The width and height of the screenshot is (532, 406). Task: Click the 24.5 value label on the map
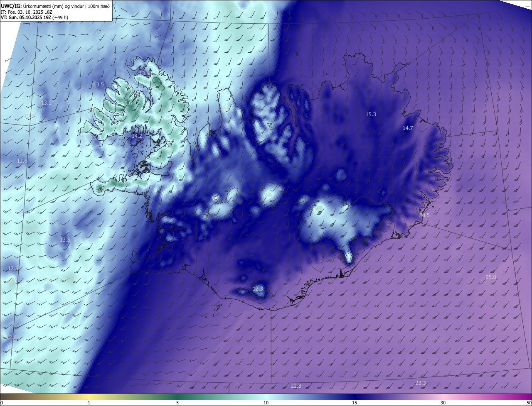(424, 215)
